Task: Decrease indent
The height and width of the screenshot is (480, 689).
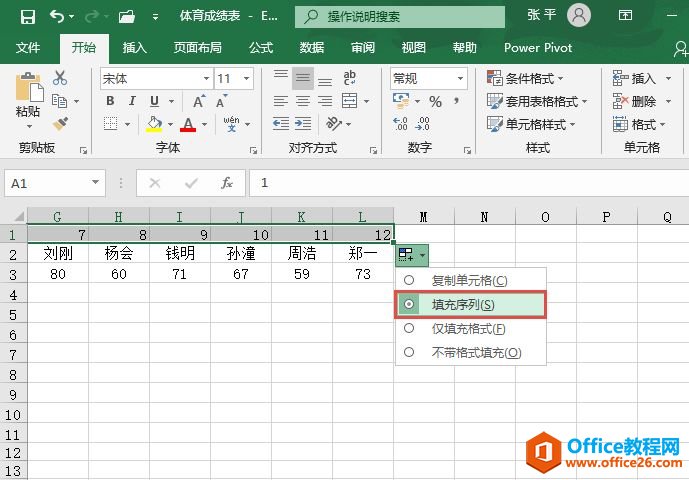Action: (x=281, y=124)
